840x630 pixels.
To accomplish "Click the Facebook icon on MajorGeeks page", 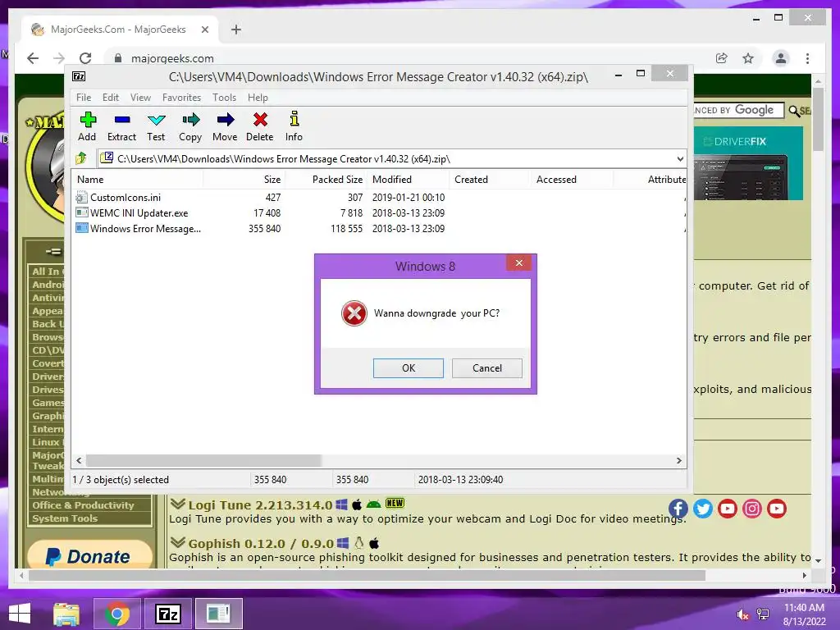I will [x=678, y=509].
